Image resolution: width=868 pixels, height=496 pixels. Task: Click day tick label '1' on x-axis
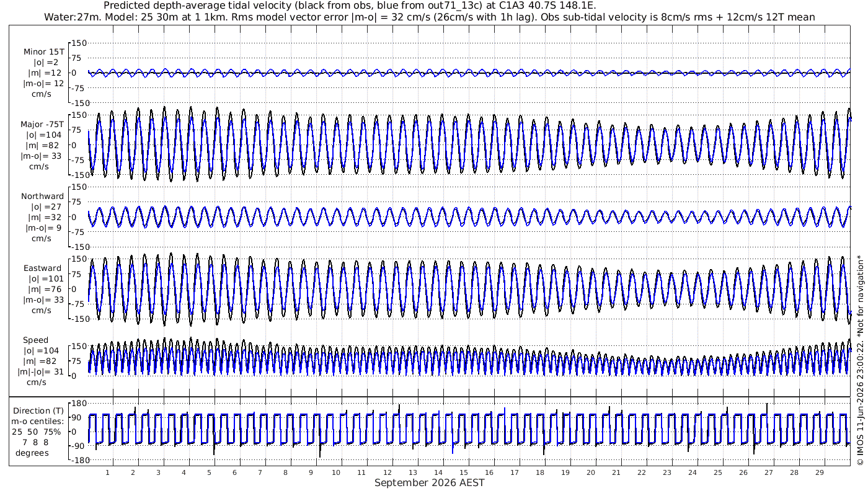pyautogui.click(x=107, y=472)
